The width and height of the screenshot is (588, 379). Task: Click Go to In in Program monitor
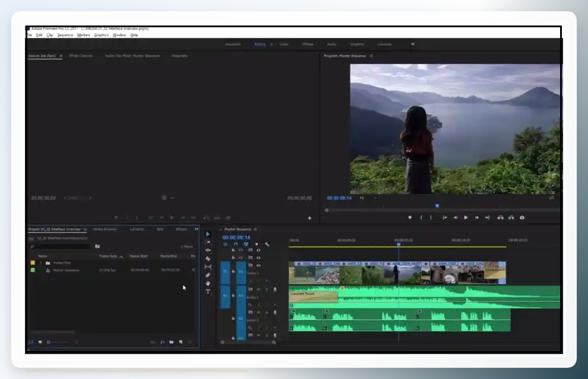click(445, 218)
